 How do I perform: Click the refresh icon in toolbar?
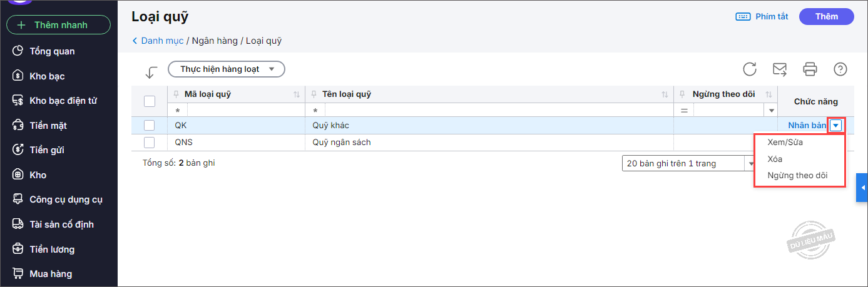[750, 69]
